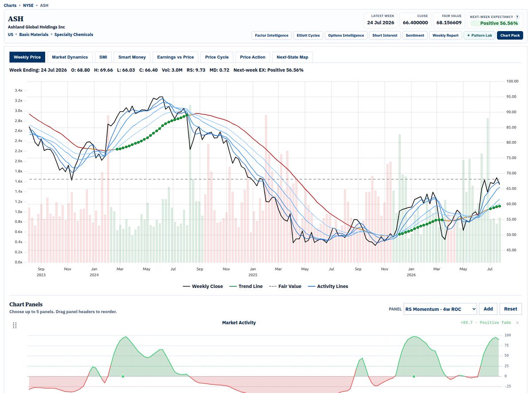Click the ASH breadcrumb item

point(44,5)
